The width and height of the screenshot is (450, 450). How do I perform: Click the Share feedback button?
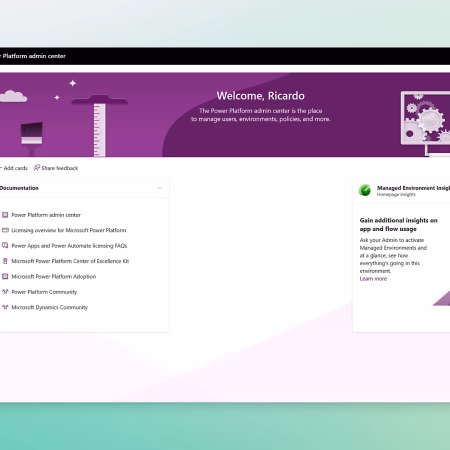(x=56, y=168)
